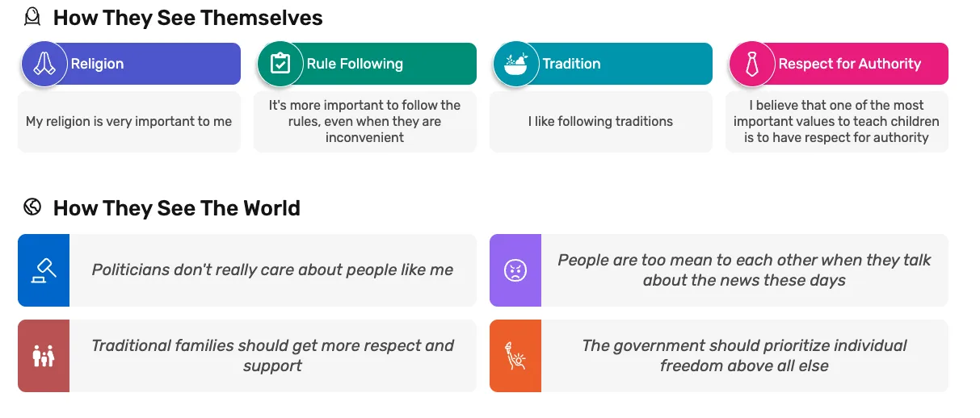Click the clipboard checkmark Rule Following icon
This screenshot has height=418, width=980.
click(x=280, y=64)
